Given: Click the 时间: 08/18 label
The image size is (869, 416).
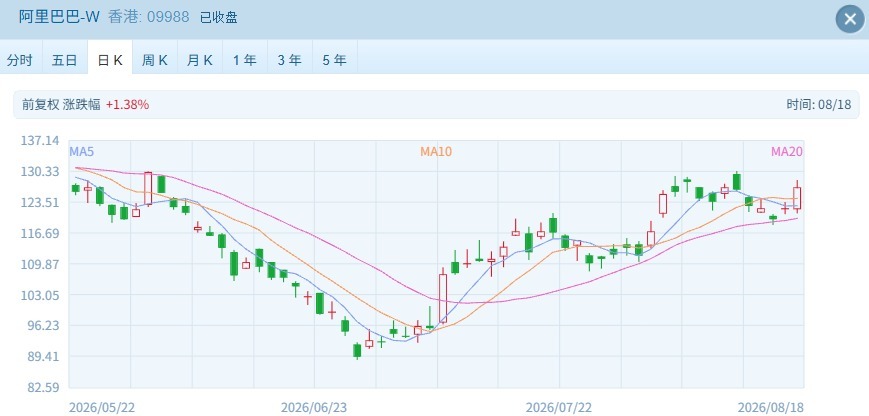Looking at the screenshot, I should (818, 104).
